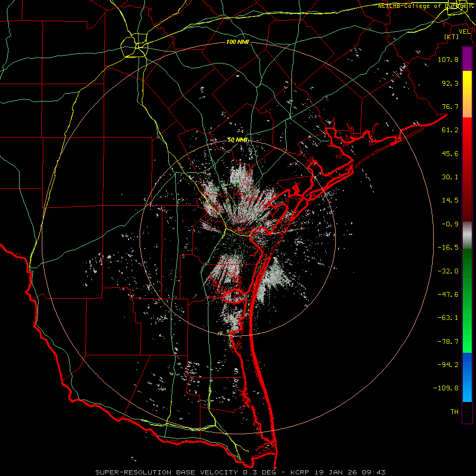Click the yellow highway loop around the city

click(134, 45)
